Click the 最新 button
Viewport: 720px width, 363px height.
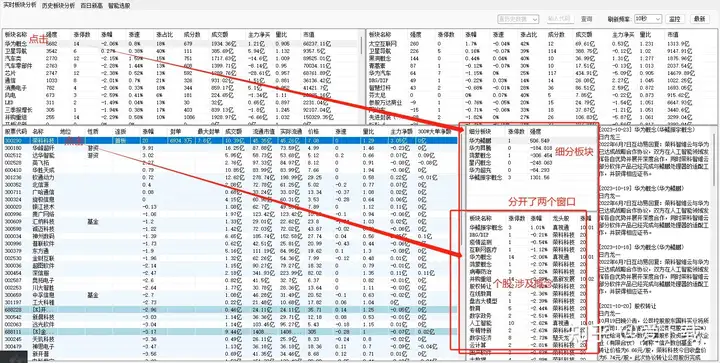click(x=699, y=19)
